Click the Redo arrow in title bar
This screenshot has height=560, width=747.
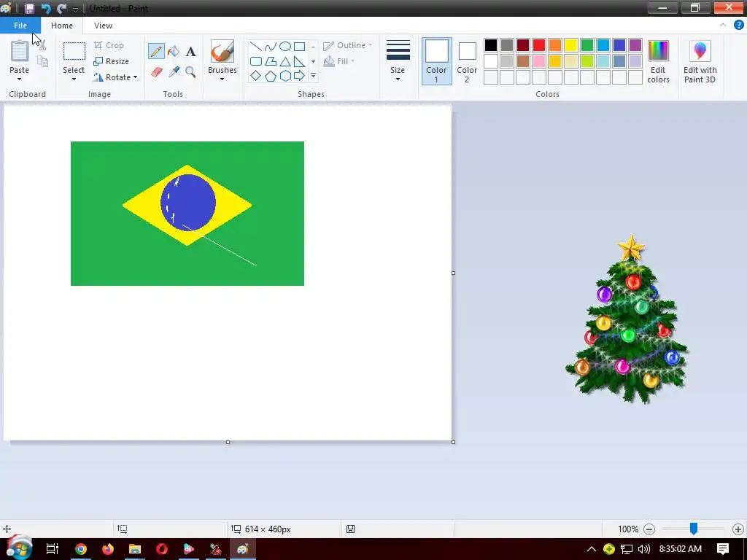(x=61, y=9)
